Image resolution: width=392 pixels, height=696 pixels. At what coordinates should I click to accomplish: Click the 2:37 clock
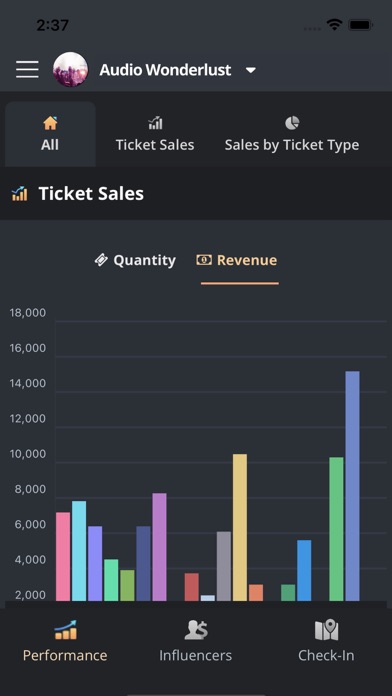coord(52,25)
